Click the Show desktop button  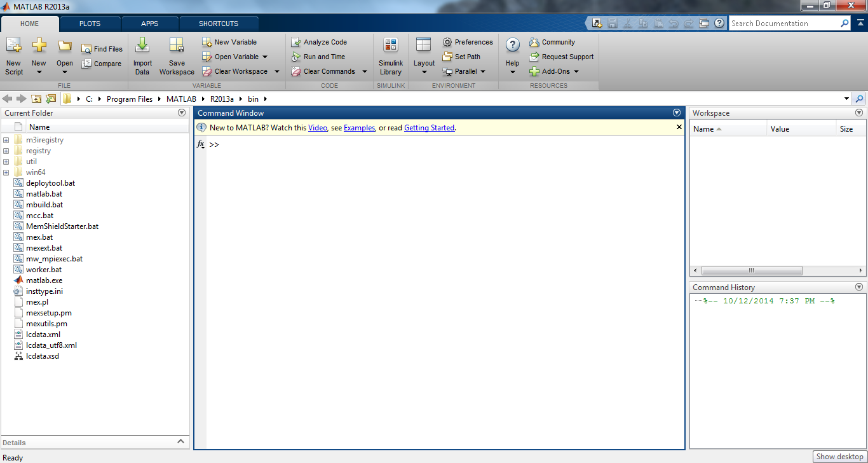[840, 457]
